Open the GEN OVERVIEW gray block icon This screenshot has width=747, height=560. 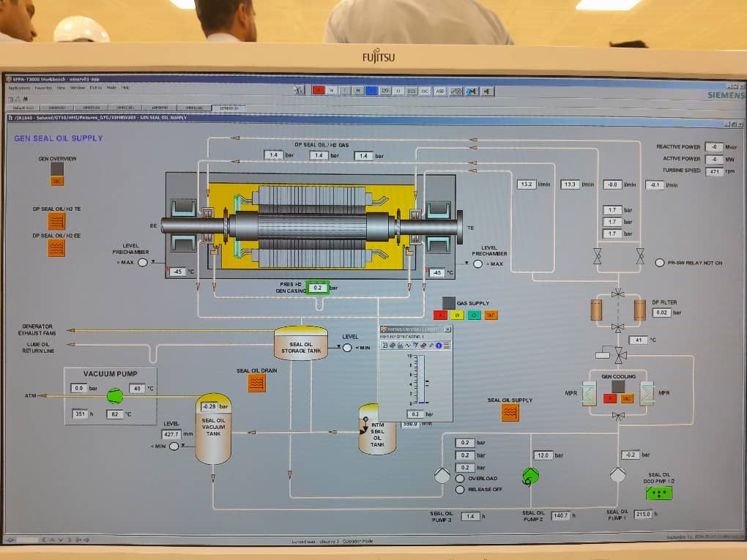point(57,168)
